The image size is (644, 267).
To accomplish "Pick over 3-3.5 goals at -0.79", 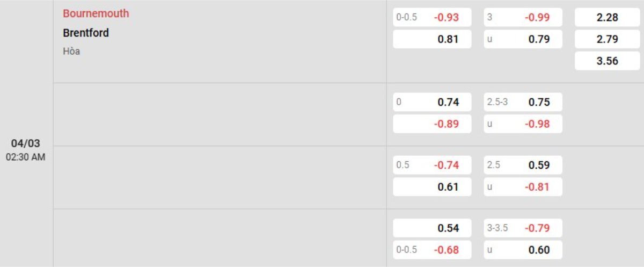I will coord(523,228).
